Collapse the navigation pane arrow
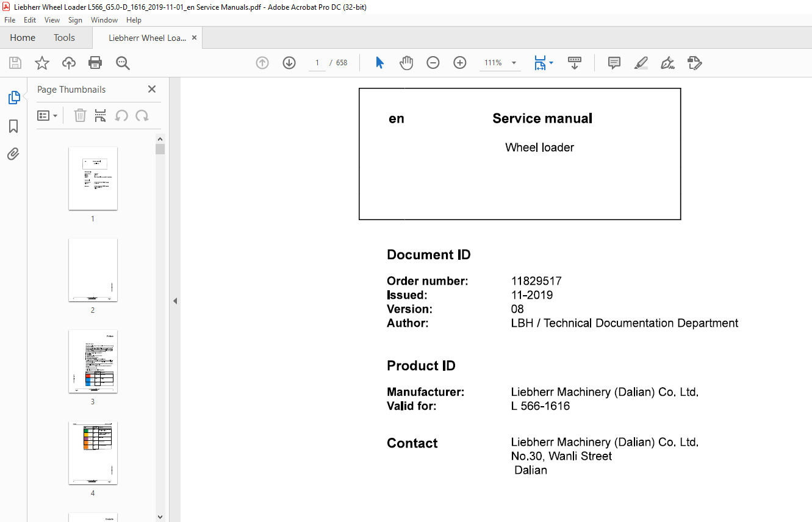Viewport: 812px width, 522px height. coord(175,301)
